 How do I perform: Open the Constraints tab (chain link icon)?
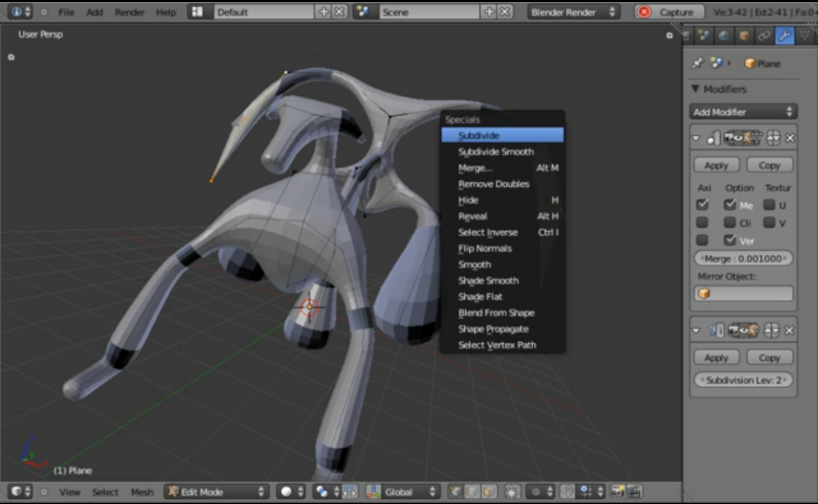[764, 35]
